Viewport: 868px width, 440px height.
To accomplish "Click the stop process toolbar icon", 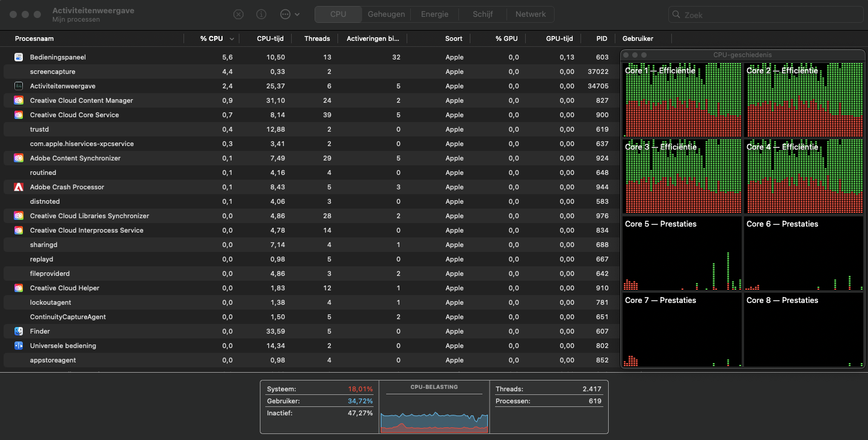I will (239, 14).
